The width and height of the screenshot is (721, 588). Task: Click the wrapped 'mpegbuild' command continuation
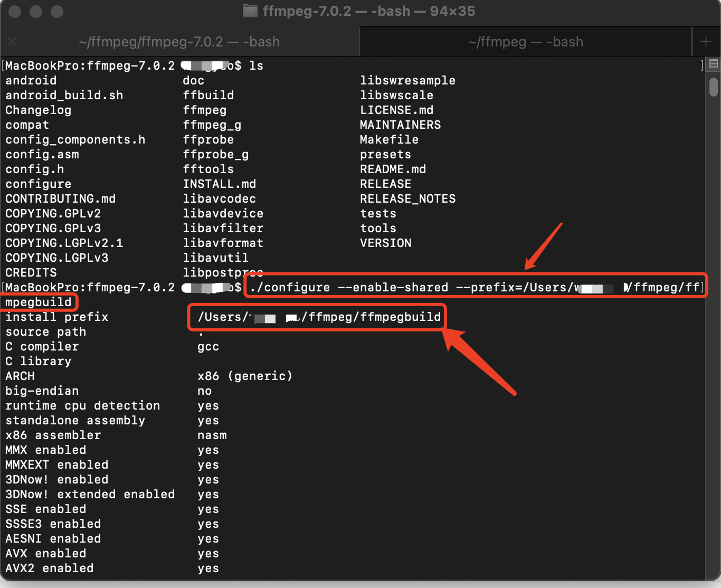(x=39, y=302)
